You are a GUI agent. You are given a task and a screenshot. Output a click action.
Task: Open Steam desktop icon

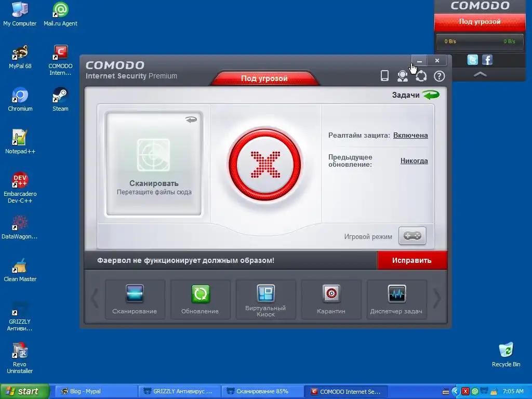(60, 99)
